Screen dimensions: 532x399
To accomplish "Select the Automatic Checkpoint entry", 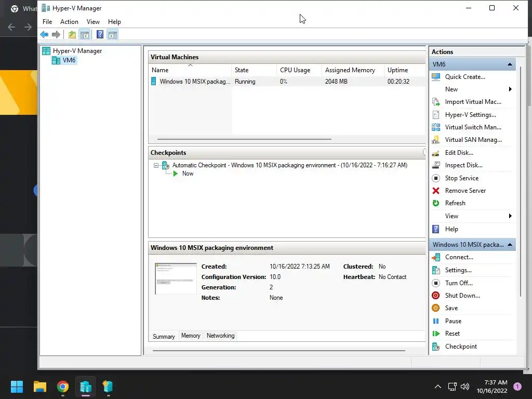I will click(290, 165).
